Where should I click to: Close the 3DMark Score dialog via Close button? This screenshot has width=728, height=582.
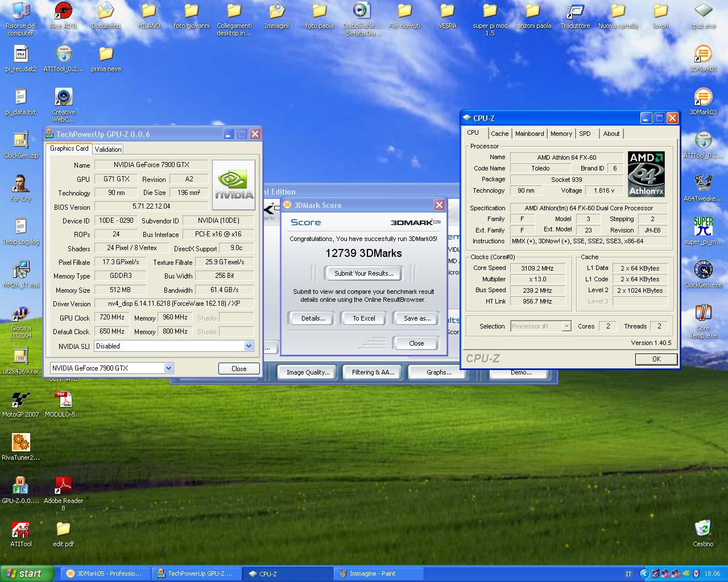pyautogui.click(x=416, y=343)
